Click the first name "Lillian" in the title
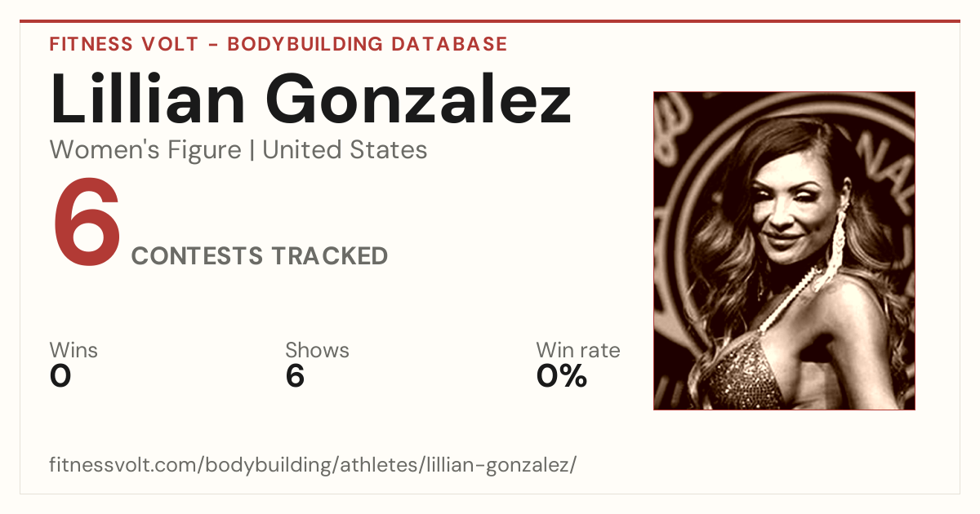 click(148, 99)
